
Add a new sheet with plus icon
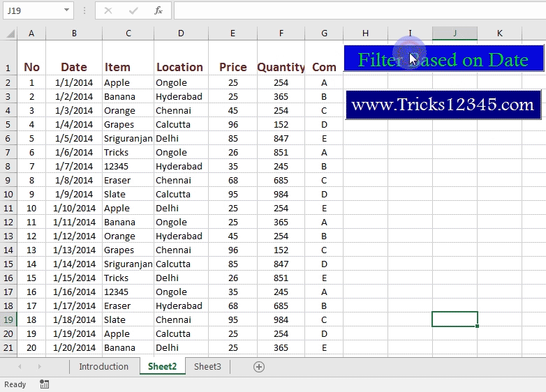point(259,367)
